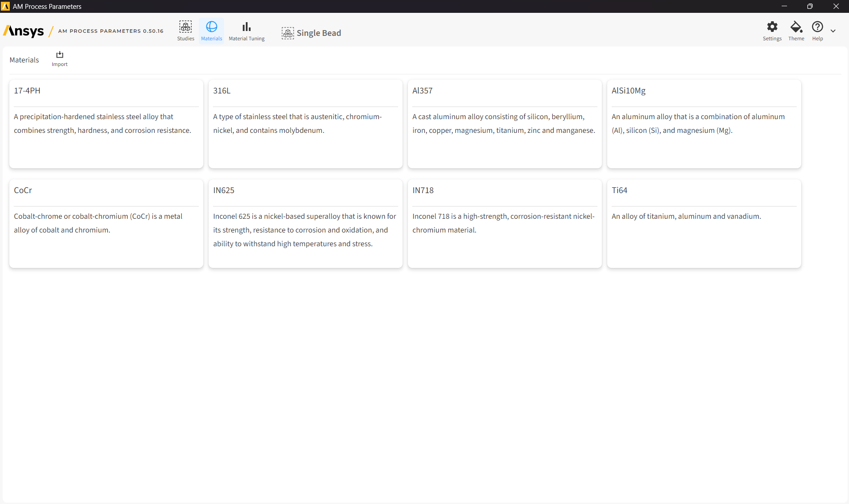Viewport: 849px width, 504px height.
Task: Restore down the application window
Action: point(810,6)
